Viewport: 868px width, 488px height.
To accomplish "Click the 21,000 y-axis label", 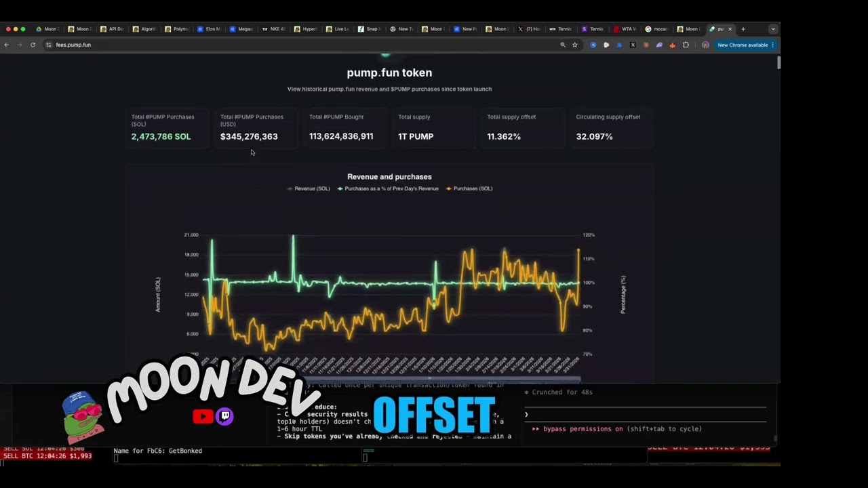I will click(191, 235).
